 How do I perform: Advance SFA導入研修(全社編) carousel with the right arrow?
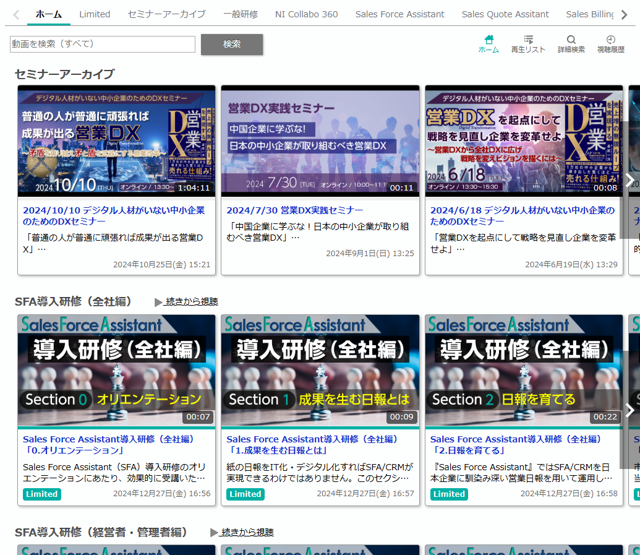pos(629,410)
